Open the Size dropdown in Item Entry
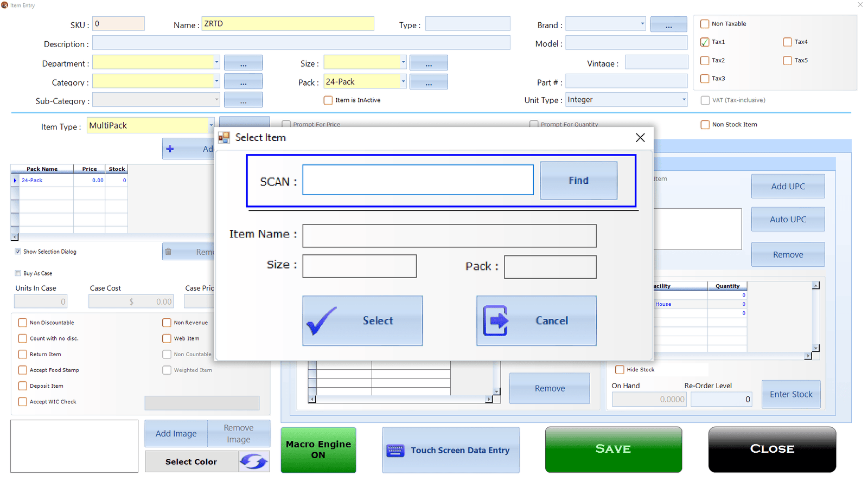This screenshot has width=868, height=488. click(403, 62)
